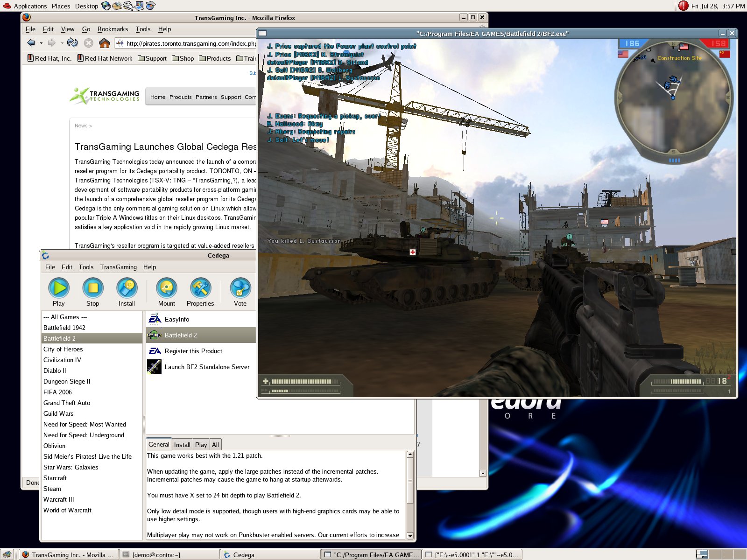Viewport: 747px width, 560px height.
Task: Click the Red Hat, Inc. bookmark
Action: [49, 58]
